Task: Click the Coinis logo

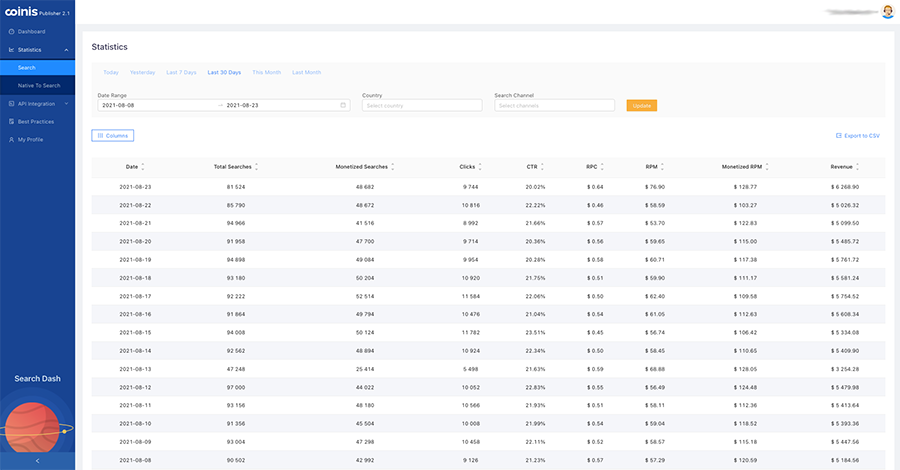Action: [21, 12]
